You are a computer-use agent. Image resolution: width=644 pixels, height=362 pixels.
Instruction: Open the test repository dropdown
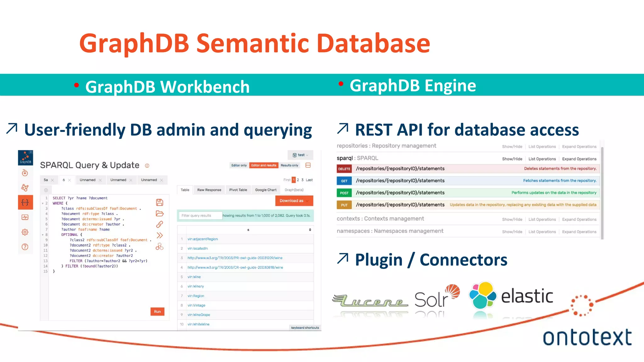tap(300, 155)
